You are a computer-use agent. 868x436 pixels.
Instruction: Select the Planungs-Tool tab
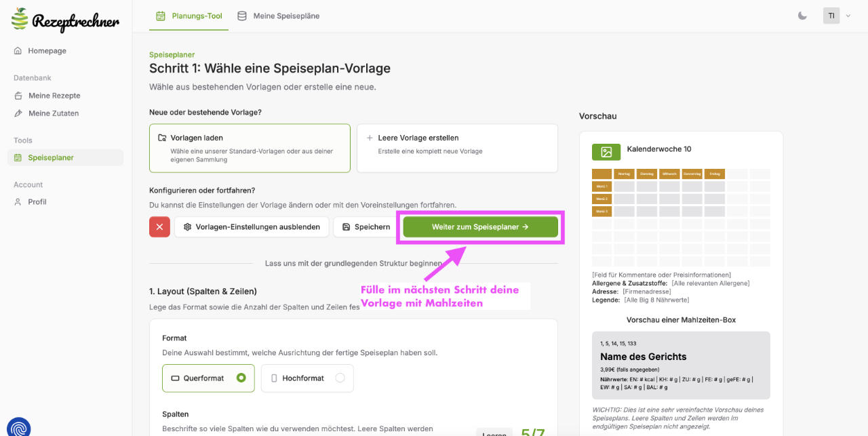[x=189, y=16]
